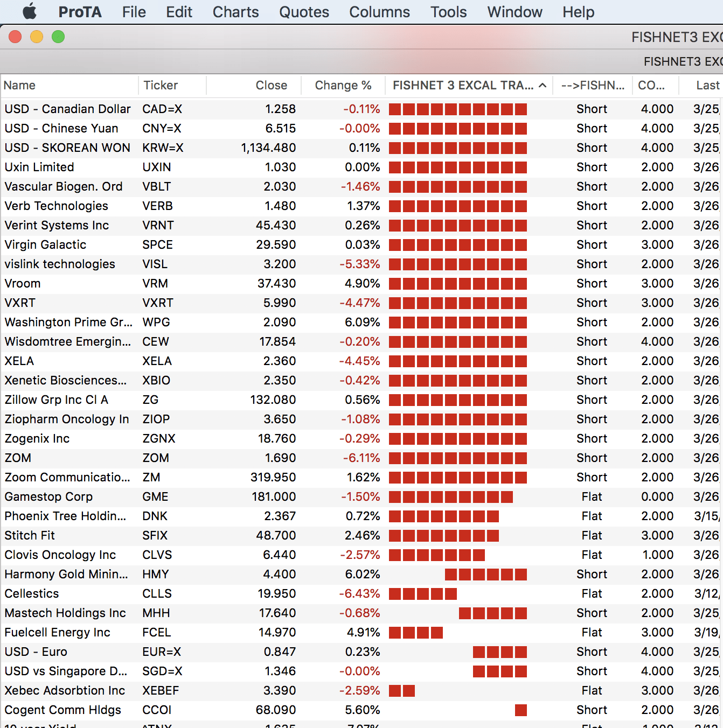Click the FCEL ticker cell
This screenshot has width=723, height=728.
point(156,632)
